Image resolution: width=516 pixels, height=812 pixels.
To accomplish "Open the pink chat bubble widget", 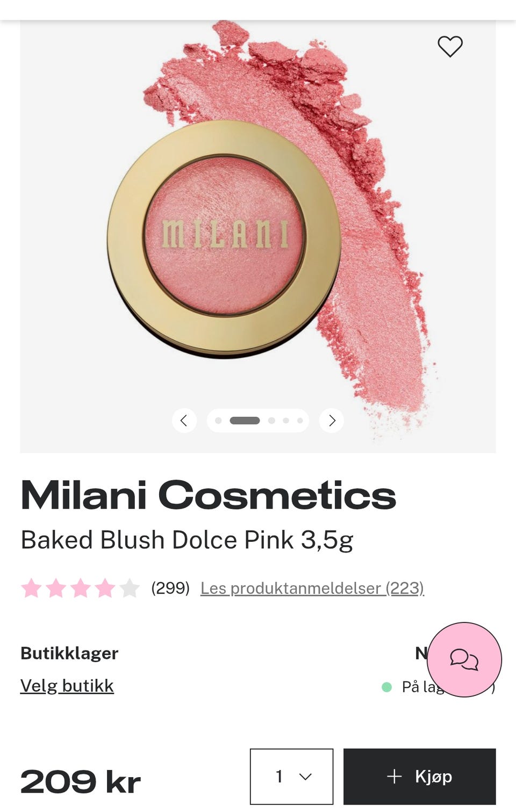I will point(464,659).
